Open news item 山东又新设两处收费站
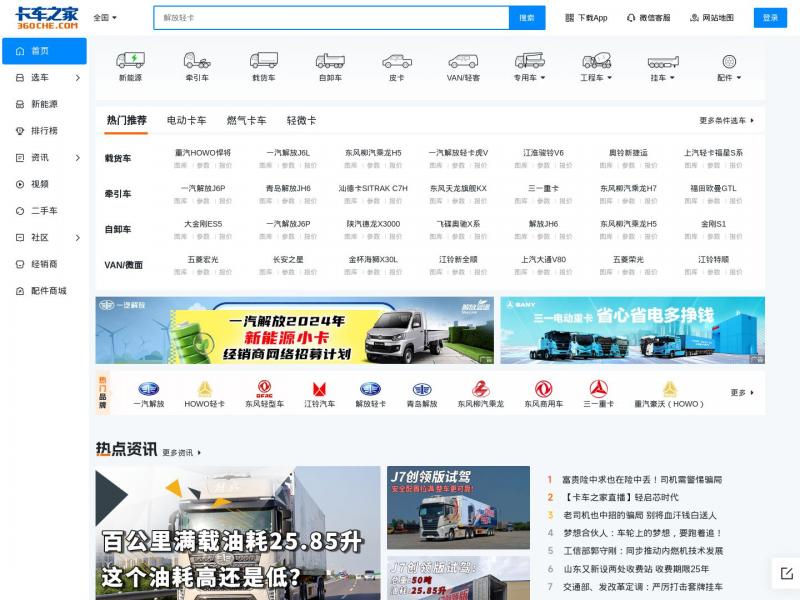This screenshot has width=800, height=600. point(636,569)
